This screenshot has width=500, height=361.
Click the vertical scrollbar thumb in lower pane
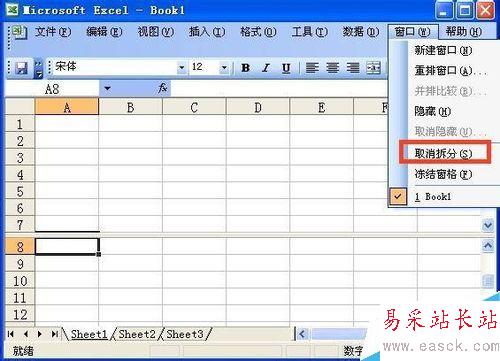pos(488,281)
